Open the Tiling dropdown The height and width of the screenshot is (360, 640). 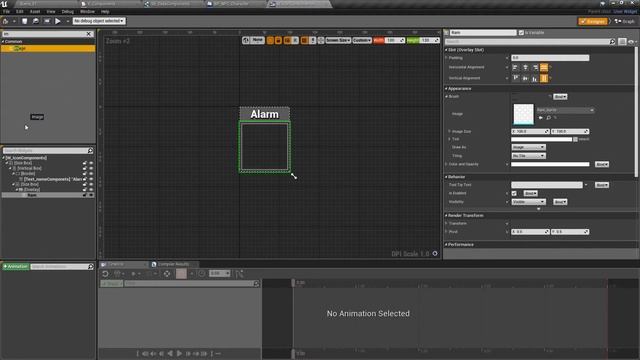coord(528,156)
